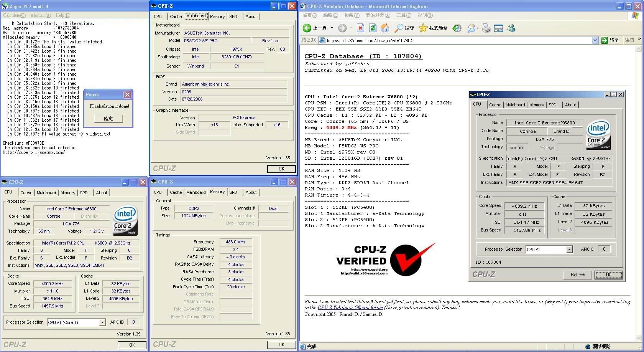Screen dimensions: 644x352
Task: Click the IE status bar page icon
Action: pos(303,347)
